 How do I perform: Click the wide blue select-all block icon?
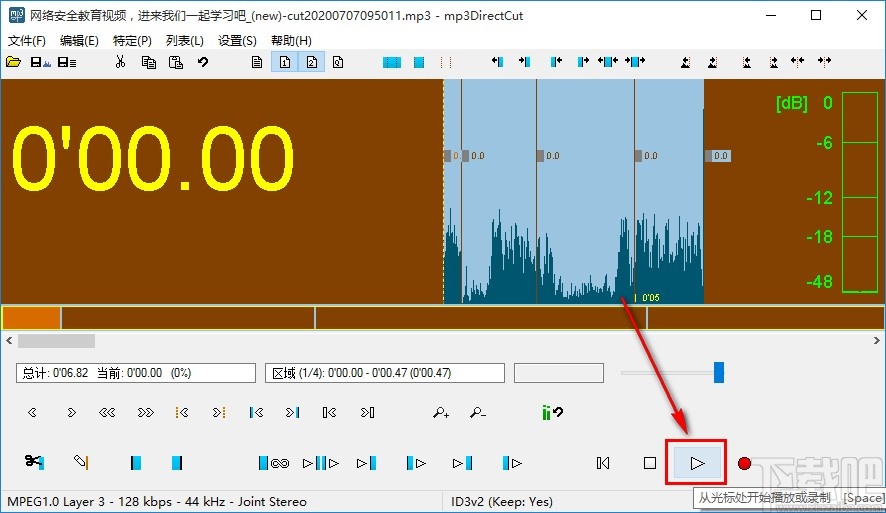[392, 62]
